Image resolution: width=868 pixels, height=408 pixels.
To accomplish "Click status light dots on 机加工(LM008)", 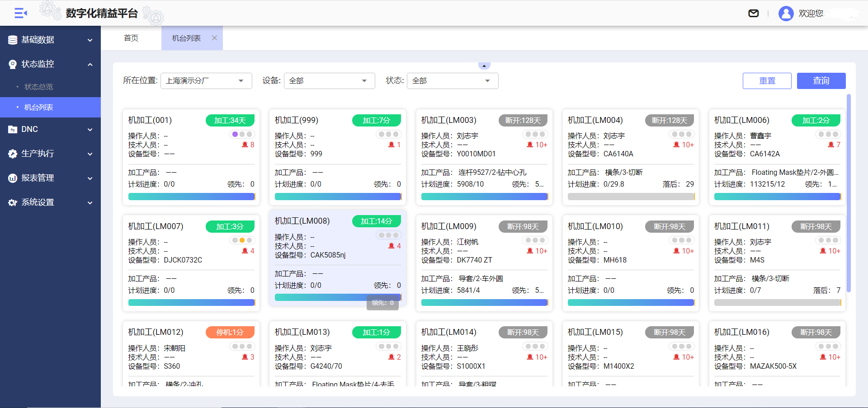I will tap(388, 235).
